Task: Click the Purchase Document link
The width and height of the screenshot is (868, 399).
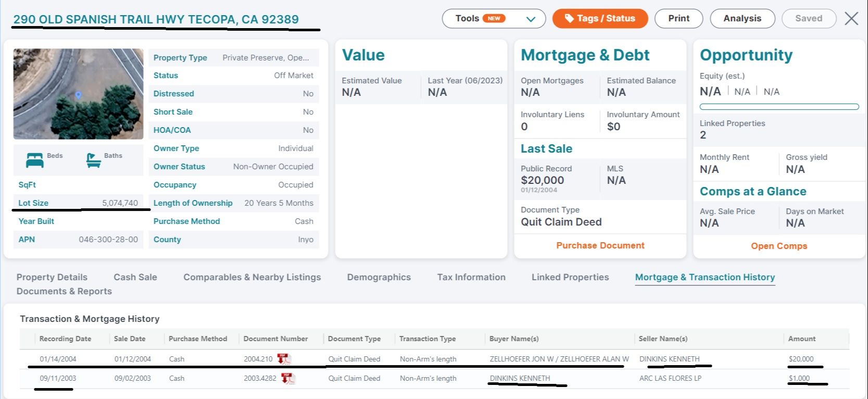Action: [x=600, y=245]
